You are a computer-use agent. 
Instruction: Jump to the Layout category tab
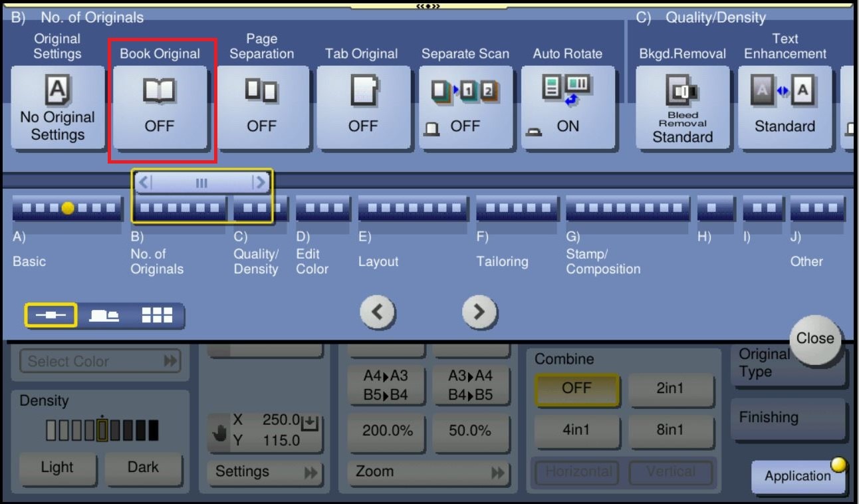(413, 209)
